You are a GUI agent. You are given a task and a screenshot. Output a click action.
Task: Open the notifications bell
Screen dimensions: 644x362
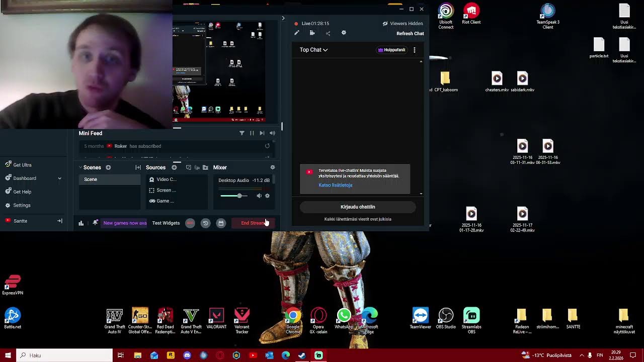point(95,223)
